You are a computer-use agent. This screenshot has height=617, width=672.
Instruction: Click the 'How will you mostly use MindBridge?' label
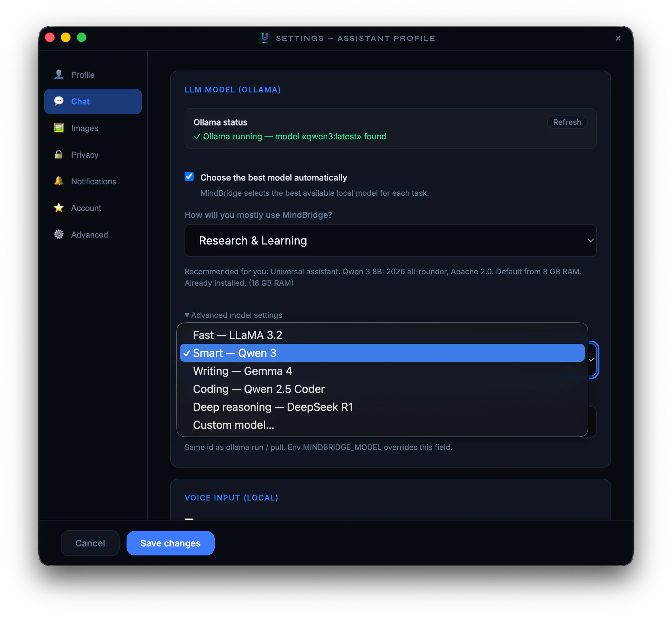(x=258, y=215)
